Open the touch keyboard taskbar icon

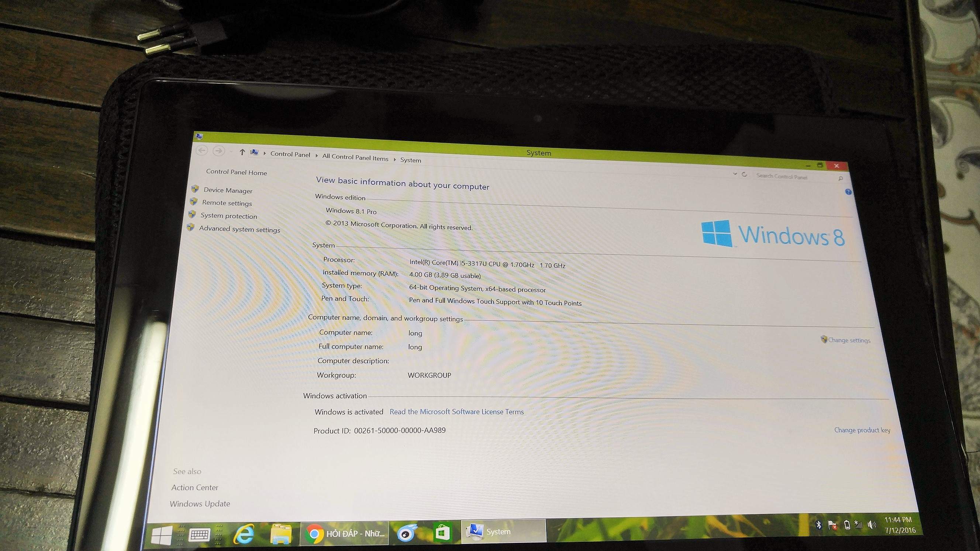click(x=199, y=534)
